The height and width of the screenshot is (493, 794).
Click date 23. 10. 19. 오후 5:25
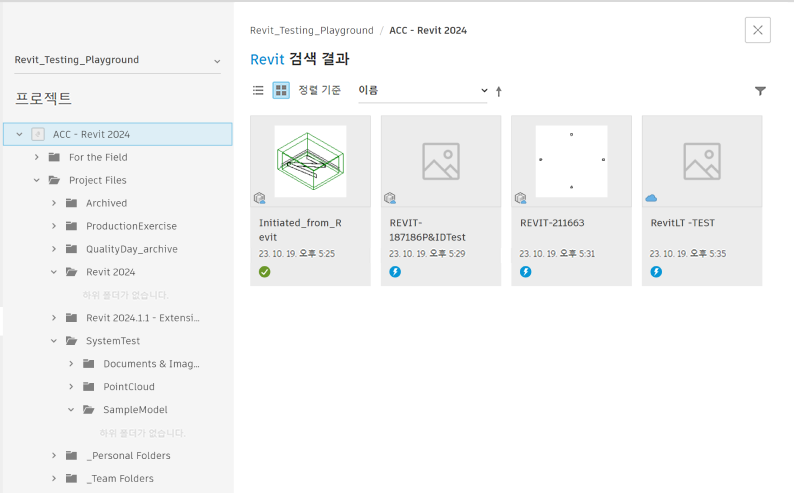[x=297, y=254]
